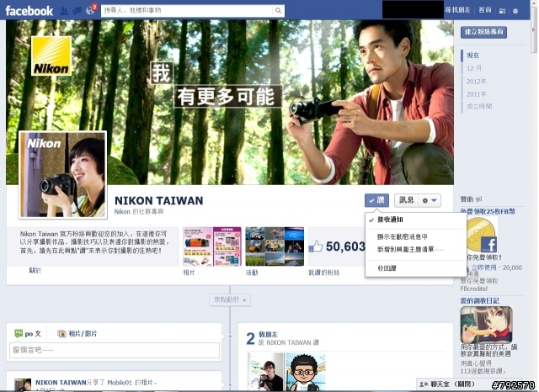Open the top bar gear settings icon
This screenshot has width=539, height=392.
(515, 11)
